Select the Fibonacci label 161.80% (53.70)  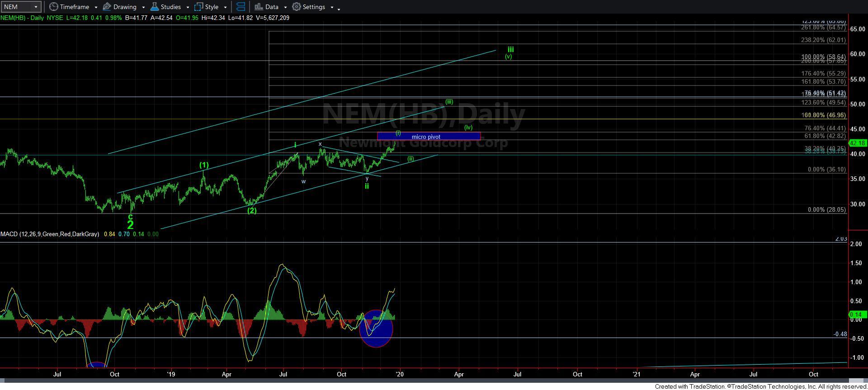click(823, 82)
